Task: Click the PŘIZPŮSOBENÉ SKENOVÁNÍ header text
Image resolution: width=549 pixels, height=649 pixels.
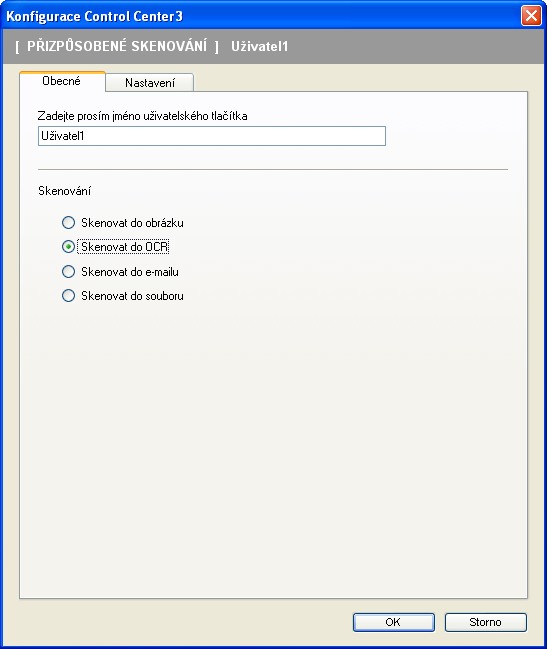Action: point(117,46)
